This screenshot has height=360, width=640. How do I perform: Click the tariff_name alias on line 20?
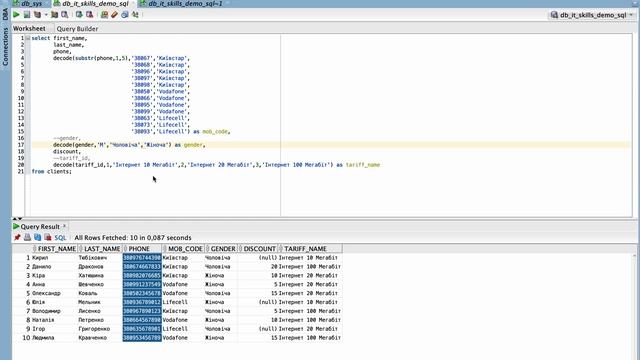click(363, 165)
